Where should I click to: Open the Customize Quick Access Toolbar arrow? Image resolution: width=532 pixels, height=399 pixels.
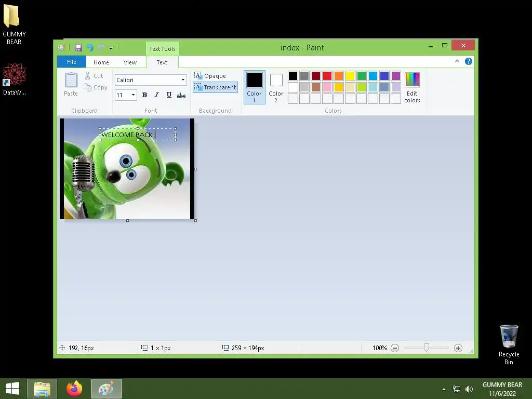point(111,48)
